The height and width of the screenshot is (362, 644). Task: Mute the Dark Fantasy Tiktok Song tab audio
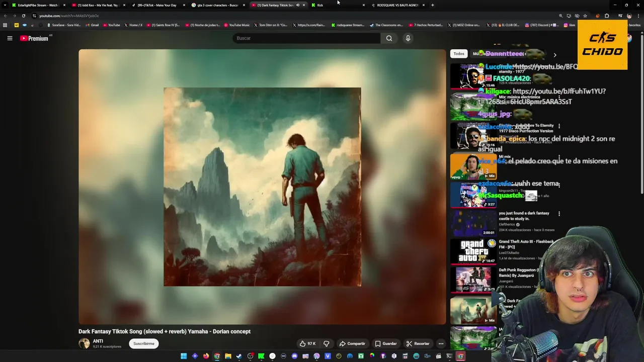point(298,5)
